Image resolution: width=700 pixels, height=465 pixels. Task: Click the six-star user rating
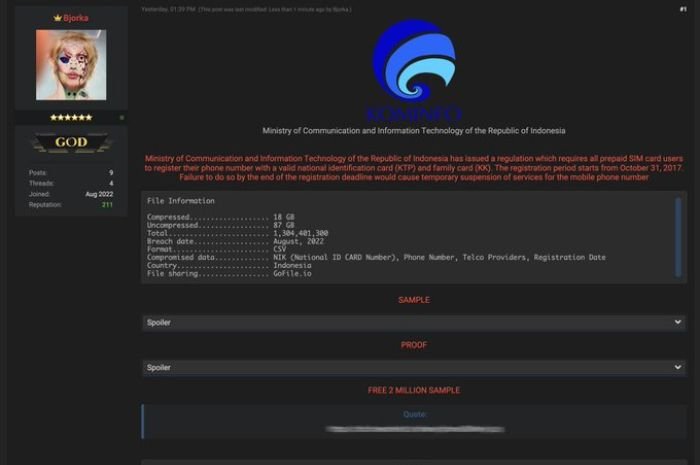(x=71, y=117)
